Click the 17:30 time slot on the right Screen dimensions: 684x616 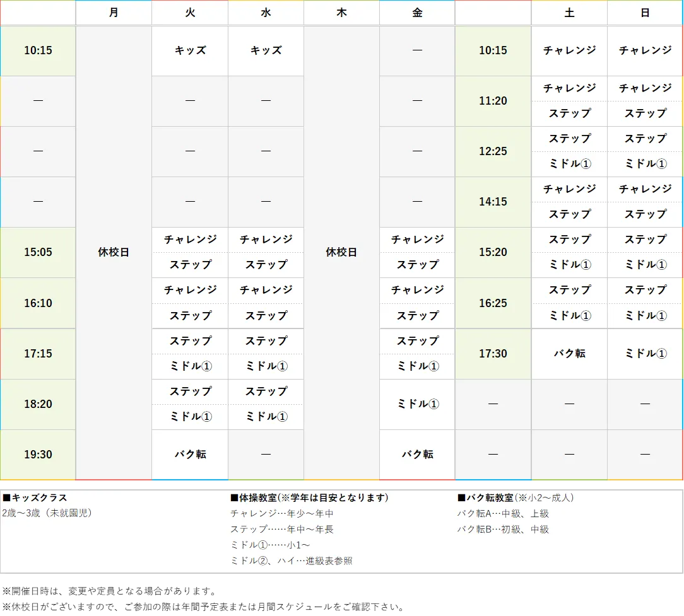tap(493, 354)
